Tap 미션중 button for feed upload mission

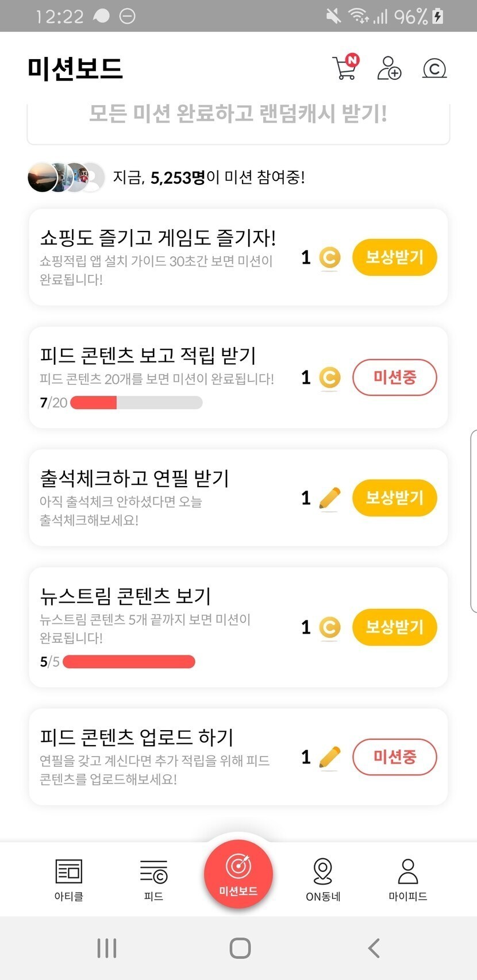point(394,757)
